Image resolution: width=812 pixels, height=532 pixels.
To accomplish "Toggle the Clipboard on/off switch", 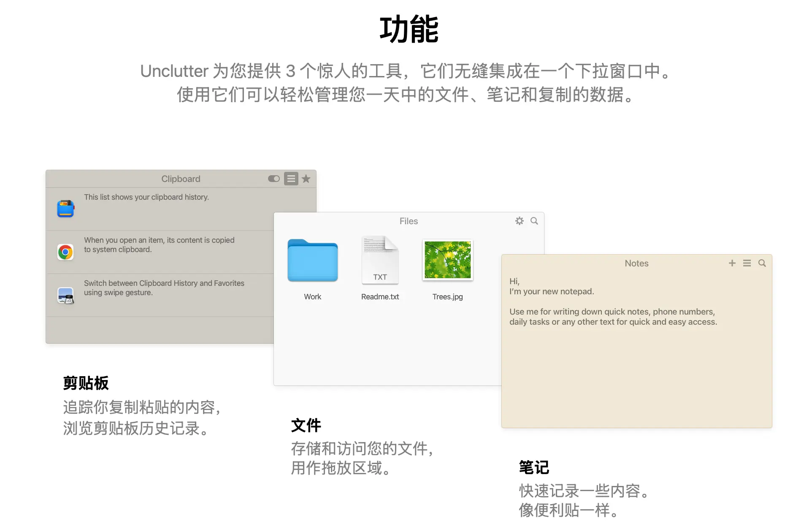I will coord(273,179).
